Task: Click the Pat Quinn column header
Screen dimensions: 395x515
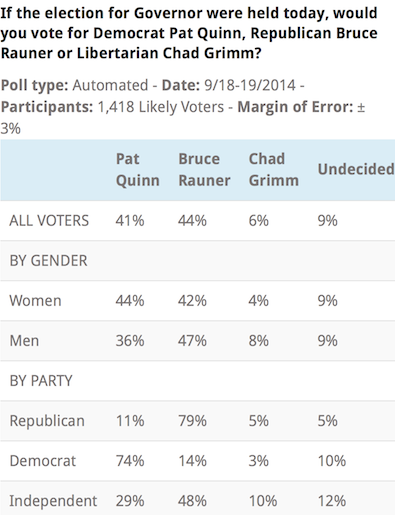Action: [x=137, y=170]
